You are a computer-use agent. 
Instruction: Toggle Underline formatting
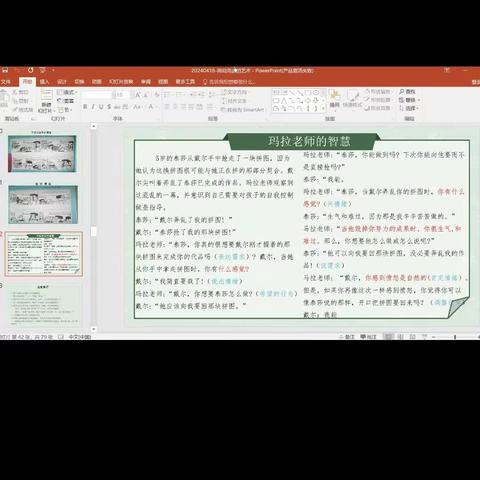coord(101,107)
